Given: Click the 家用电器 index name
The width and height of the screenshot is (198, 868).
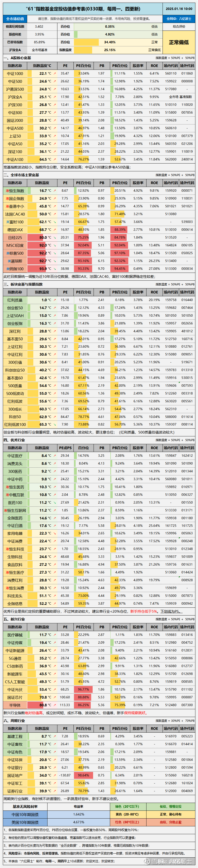Looking at the screenshot, I should (15, 534).
